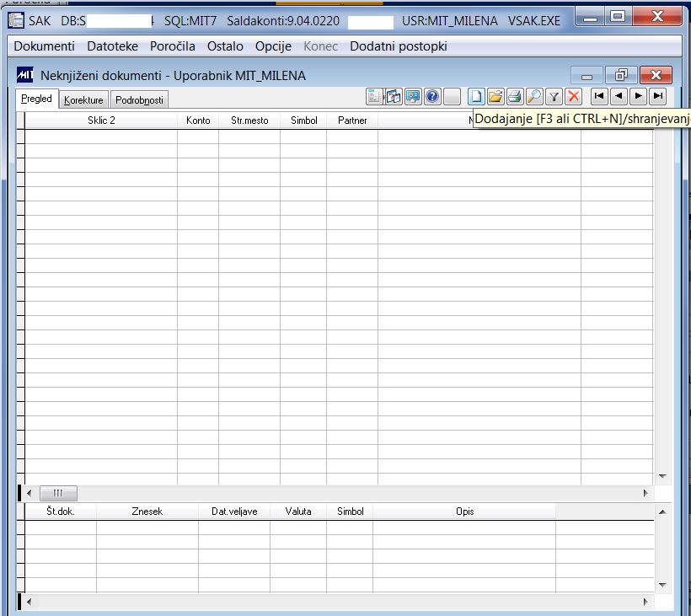691x616 pixels.
Task: Click the monitor screen toolbar icon
Action: (x=413, y=97)
